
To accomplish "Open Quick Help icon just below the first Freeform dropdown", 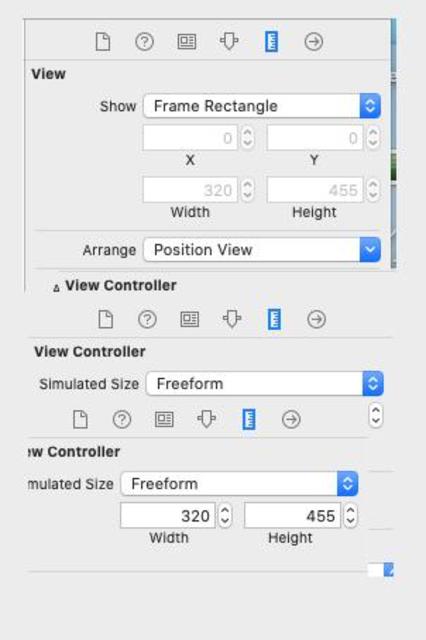I will [122, 419].
